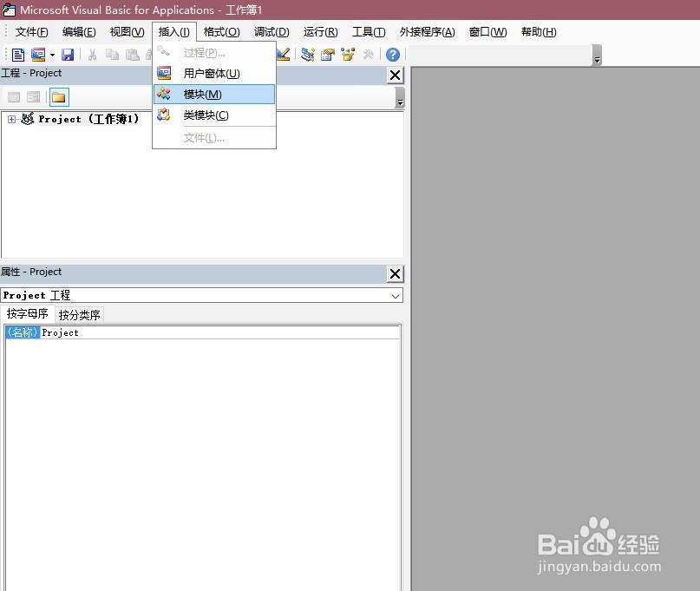Click the Cut scissors icon
Image resolution: width=700 pixels, height=591 pixels.
click(93, 55)
